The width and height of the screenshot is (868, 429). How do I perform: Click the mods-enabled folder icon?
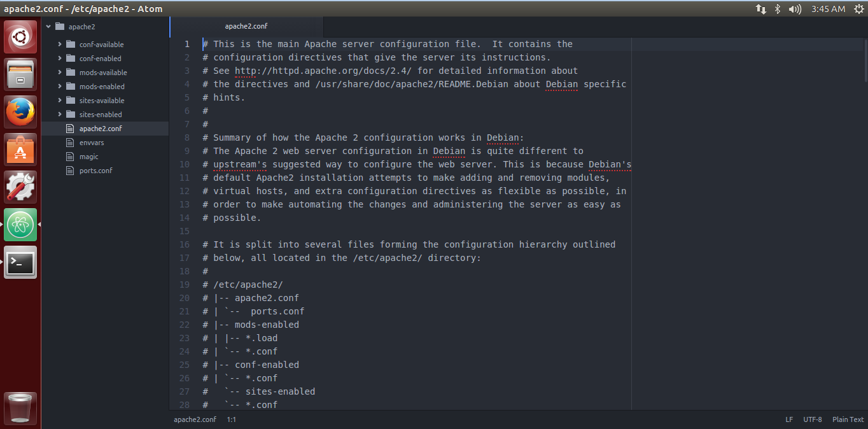click(71, 87)
